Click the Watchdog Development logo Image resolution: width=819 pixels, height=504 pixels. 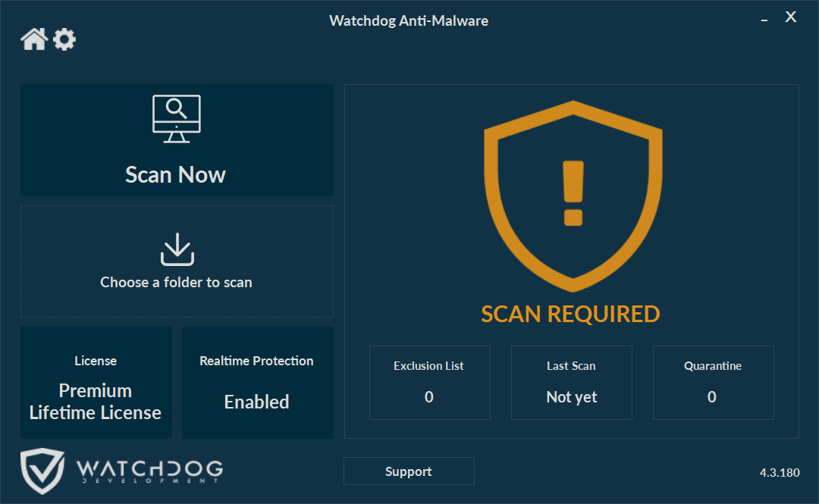click(121, 471)
